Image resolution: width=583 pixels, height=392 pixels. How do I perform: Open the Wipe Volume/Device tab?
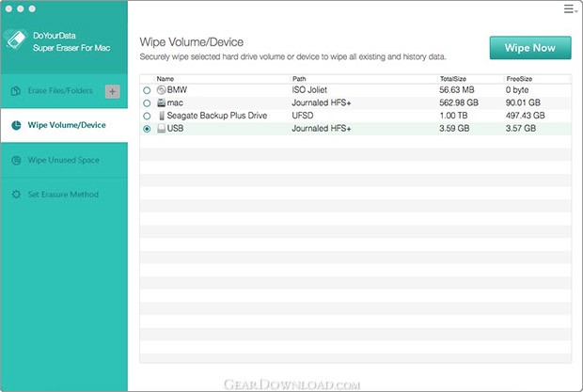pyautogui.click(x=64, y=125)
